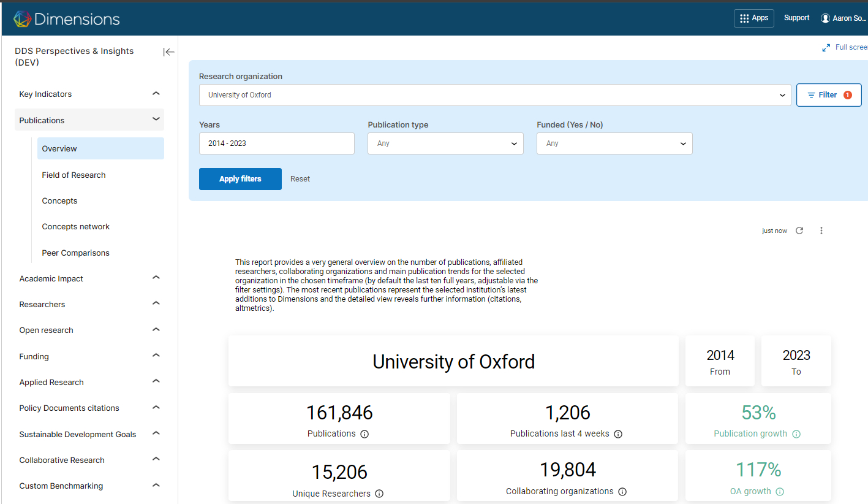Open the Concepts page
The width and height of the screenshot is (868, 504).
[x=100, y=200]
